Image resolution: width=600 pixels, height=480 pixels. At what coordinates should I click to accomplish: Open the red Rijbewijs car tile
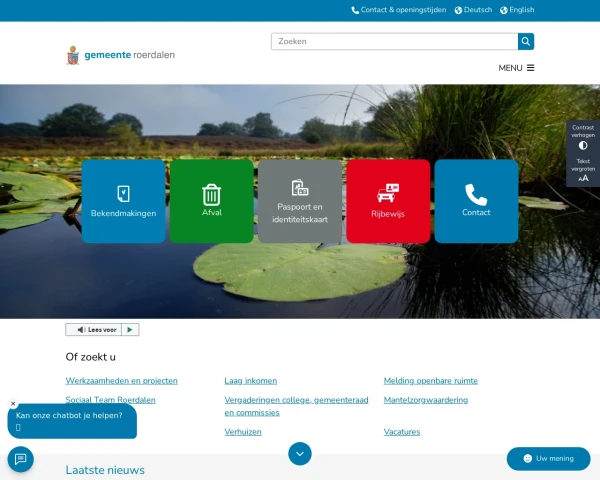[388, 201]
